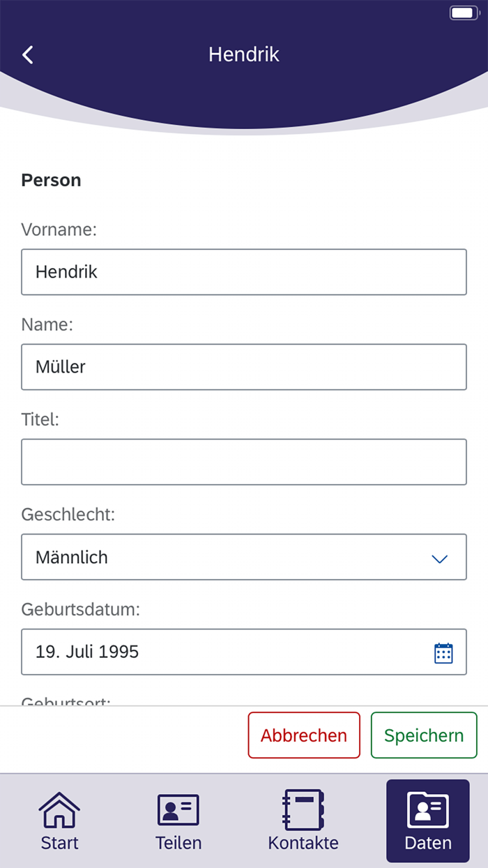Viewport: 488px width, 868px height.
Task: Tap the back arrow in the header
Action: click(28, 55)
